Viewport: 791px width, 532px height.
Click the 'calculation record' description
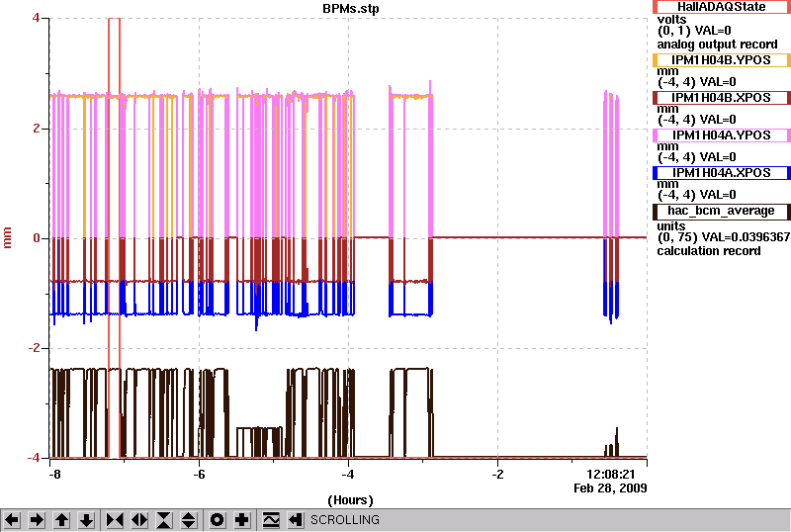point(709,251)
